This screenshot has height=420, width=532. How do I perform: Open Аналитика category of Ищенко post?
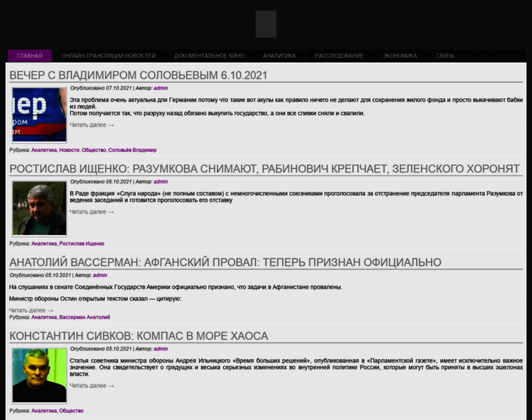click(44, 244)
